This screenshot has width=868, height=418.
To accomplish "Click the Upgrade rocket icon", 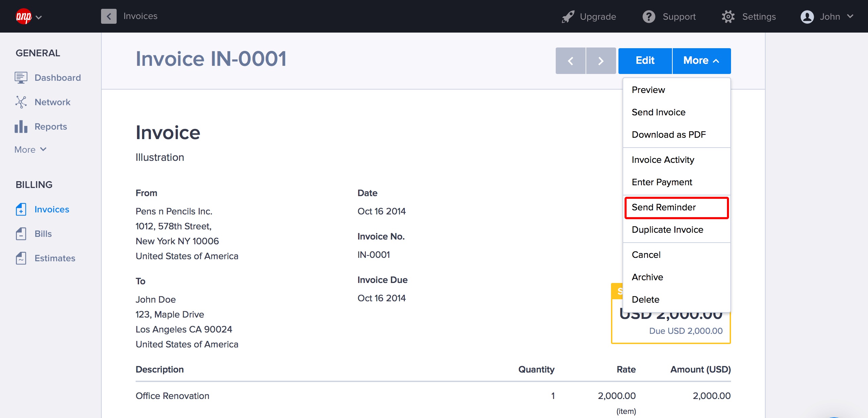I will coord(568,17).
